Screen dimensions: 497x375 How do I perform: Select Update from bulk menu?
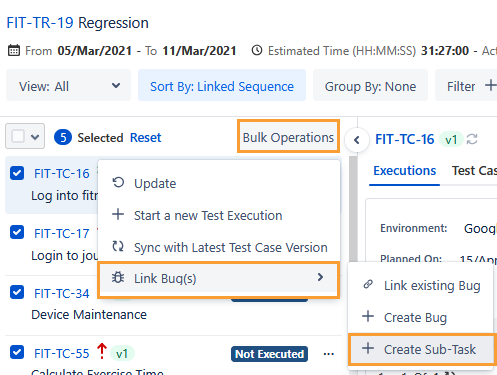(219, 183)
